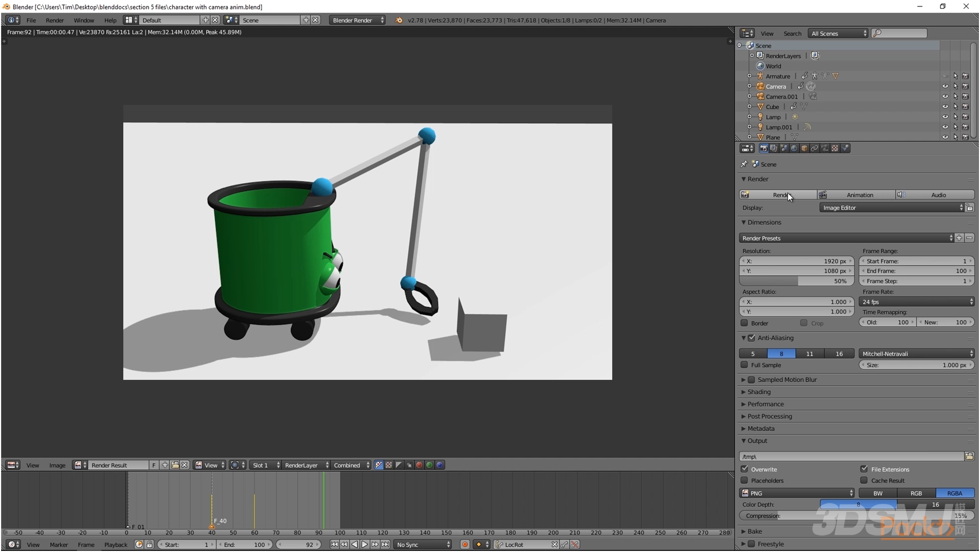Viewport: 980px width, 552px height.
Task: Open the Render Layers properties tab icon
Action: coord(774,148)
